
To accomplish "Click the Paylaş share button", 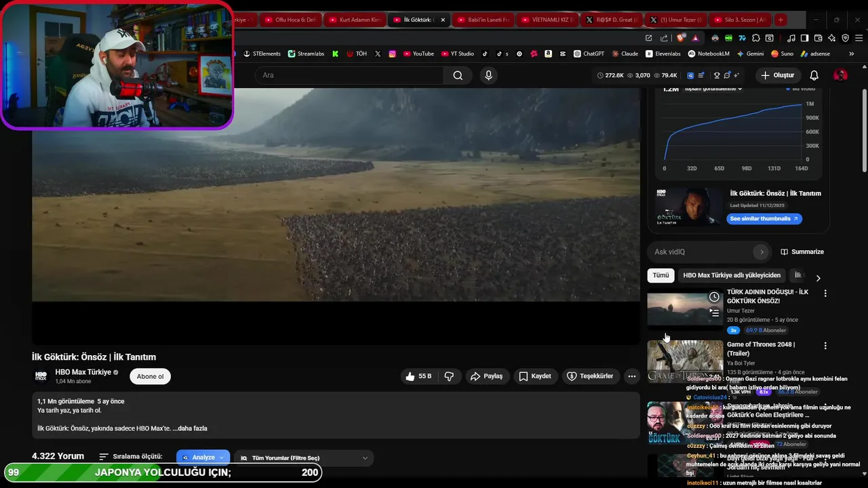I will click(x=487, y=376).
